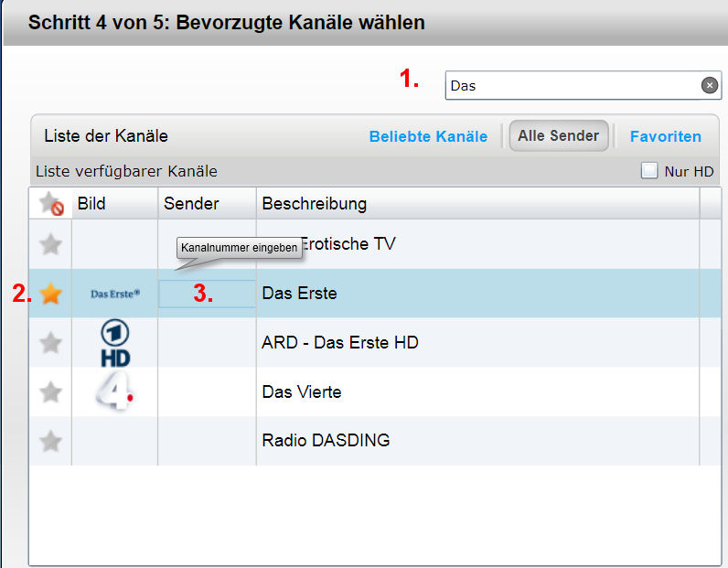728x568 pixels.
Task: Mark ARD - Das Erste HD as favorite
Action: [51, 343]
